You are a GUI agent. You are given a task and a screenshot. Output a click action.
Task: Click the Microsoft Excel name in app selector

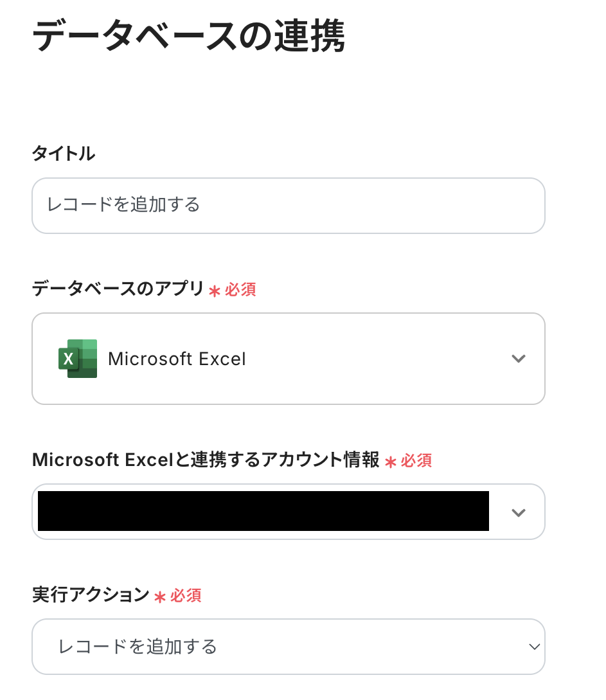(177, 359)
